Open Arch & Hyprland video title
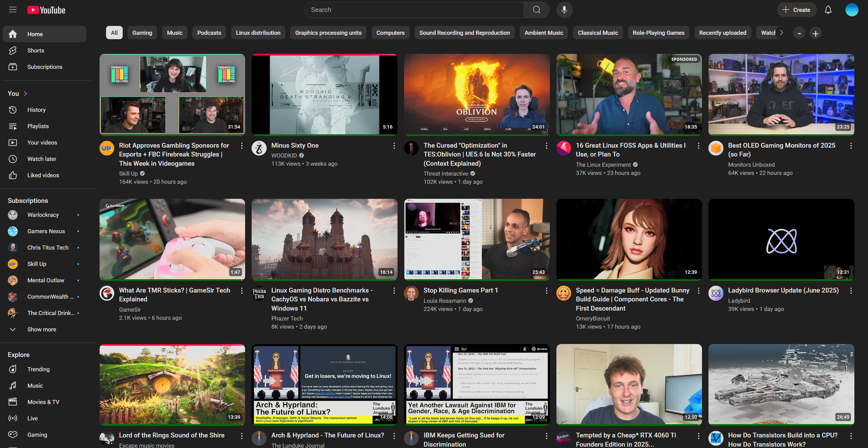The width and height of the screenshot is (868, 448). (x=327, y=435)
